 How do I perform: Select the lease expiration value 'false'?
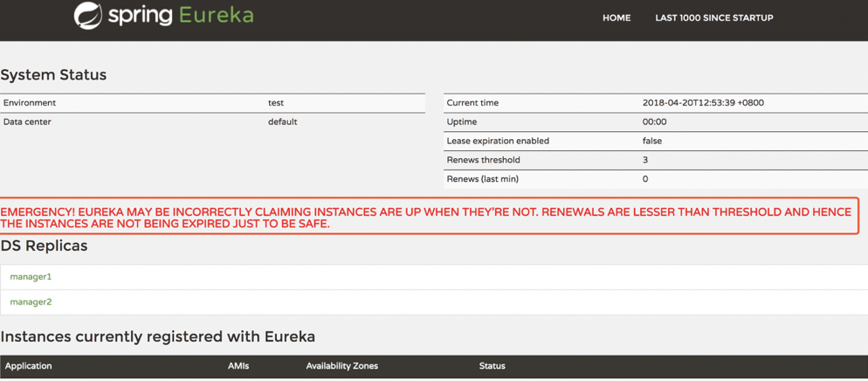point(652,142)
